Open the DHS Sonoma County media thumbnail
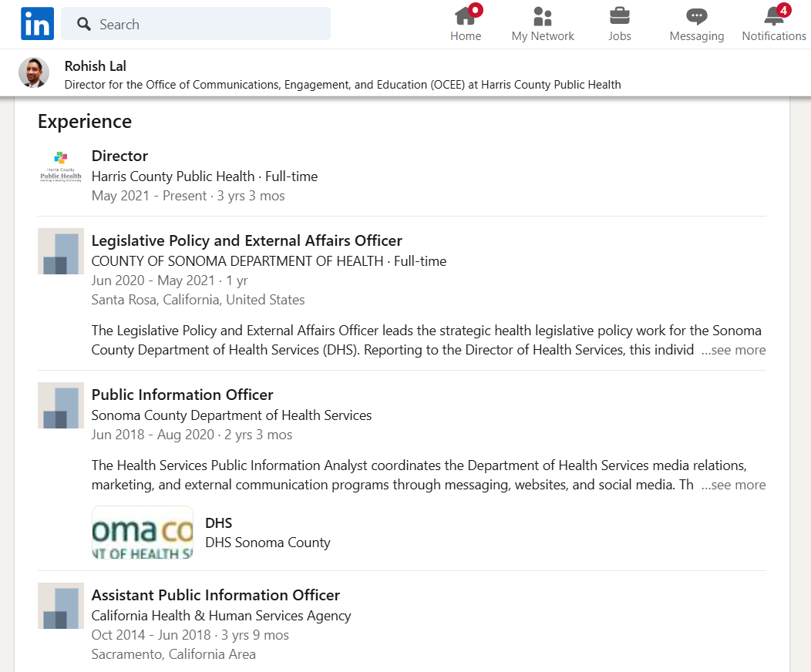811x672 pixels. pos(143,533)
